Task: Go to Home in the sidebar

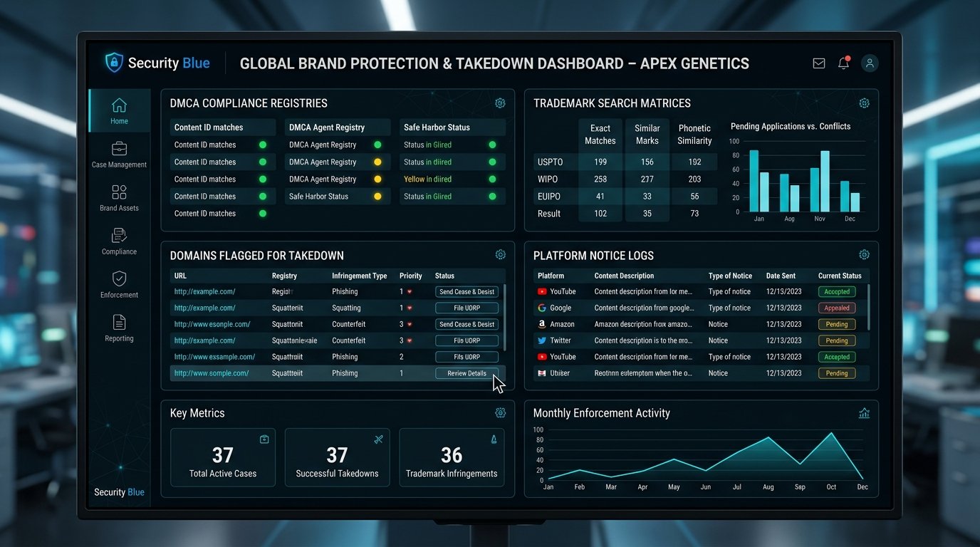Action: 119,111
